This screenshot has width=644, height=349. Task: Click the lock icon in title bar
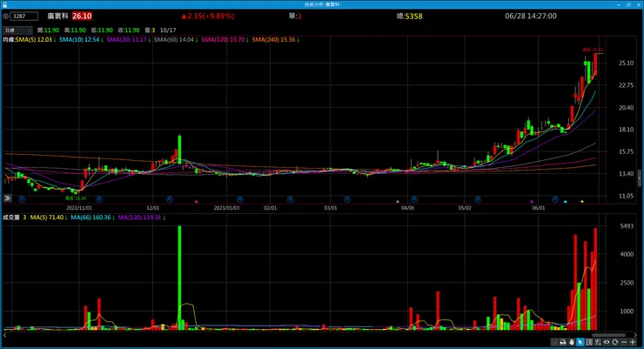pyautogui.click(x=4, y=4)
